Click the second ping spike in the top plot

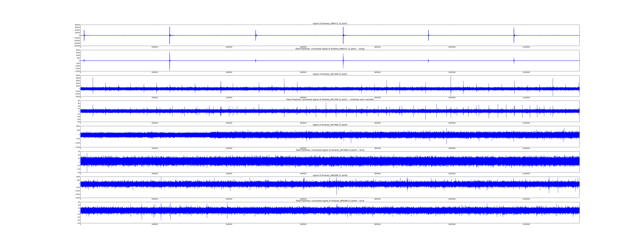(x=170, y=31)
